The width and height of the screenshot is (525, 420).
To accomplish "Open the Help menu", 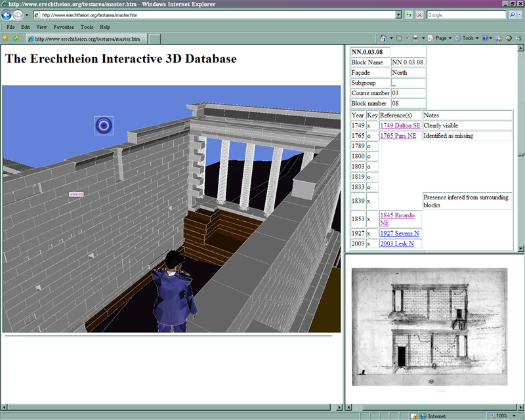I will coord(105,27).
